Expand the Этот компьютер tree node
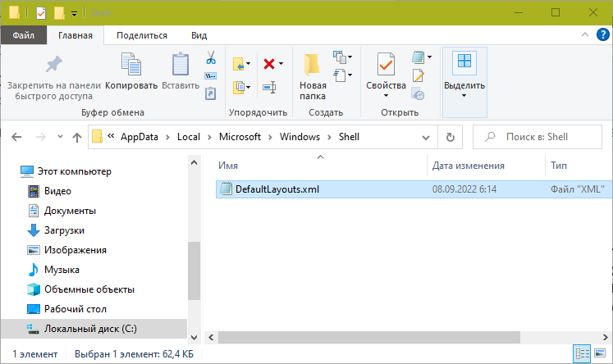This screenshot has height=364, width=613. (x=11, y=171)
